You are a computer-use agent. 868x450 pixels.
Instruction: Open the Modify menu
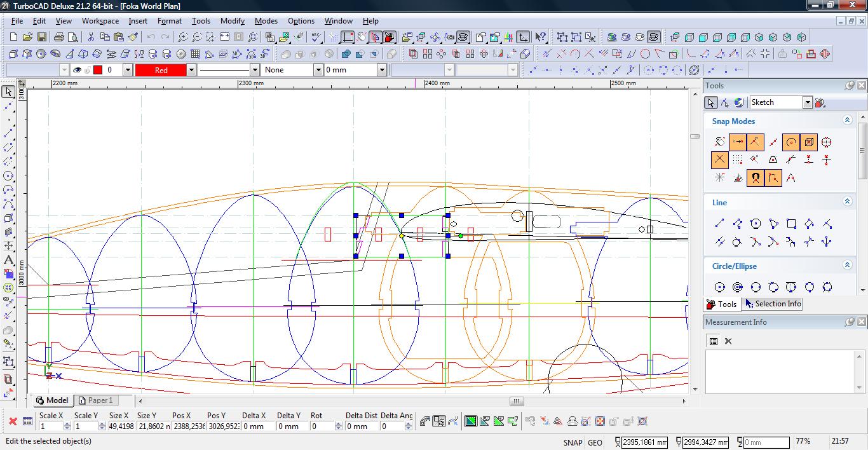232,20
